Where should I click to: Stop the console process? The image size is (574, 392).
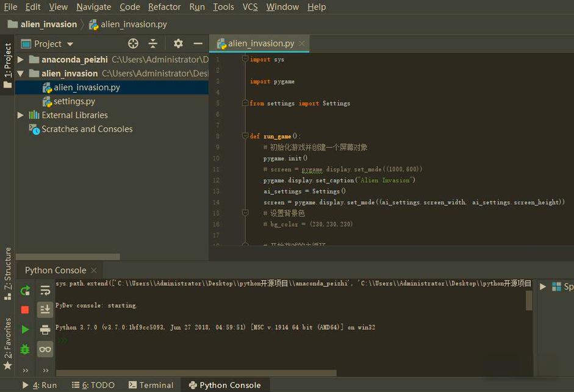25,309
